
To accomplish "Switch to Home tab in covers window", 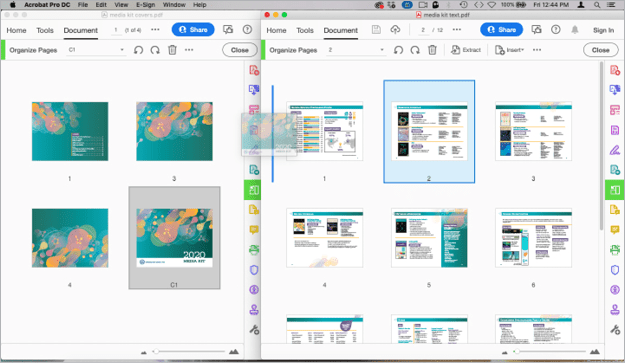I will pos(16,30).
